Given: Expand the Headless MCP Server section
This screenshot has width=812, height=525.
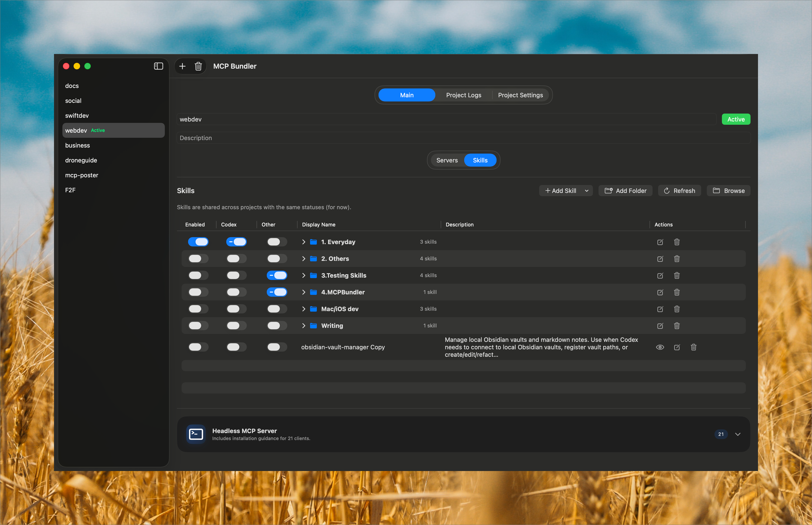Looking at the screenshot, I should coord(737,434).
